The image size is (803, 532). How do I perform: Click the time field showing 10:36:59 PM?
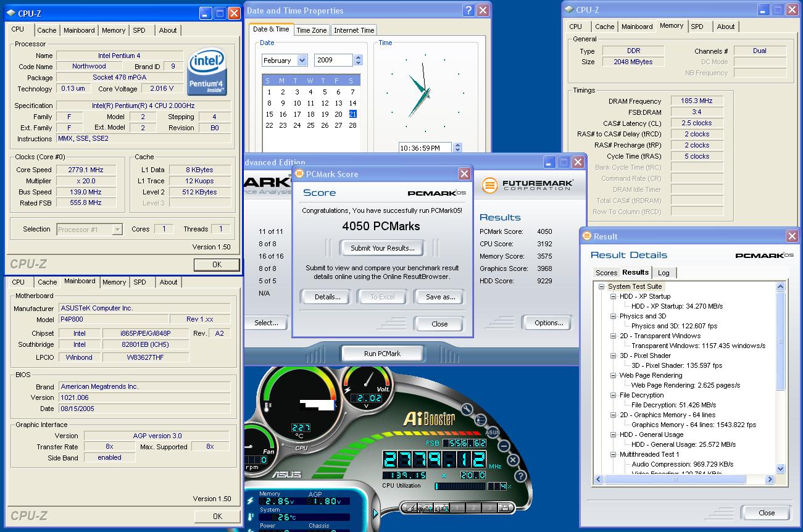pyautogui.click(x=425, y=148)
